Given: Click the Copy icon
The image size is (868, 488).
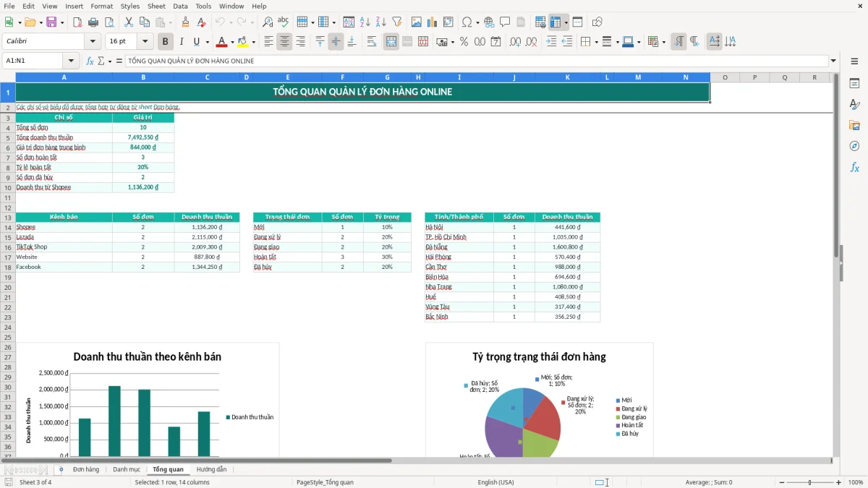Looking at the screenshot, I should pos(144,22).
